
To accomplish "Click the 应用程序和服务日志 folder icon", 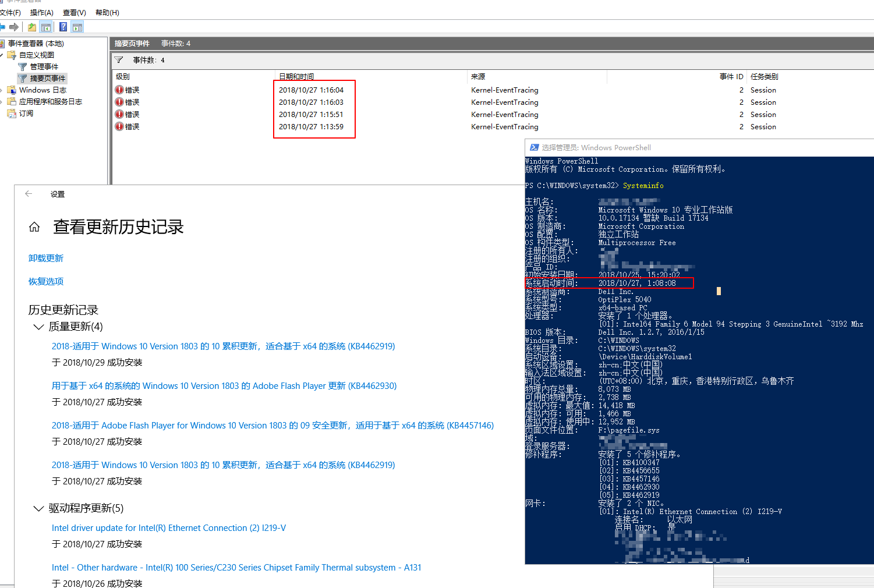I will 12,101.
